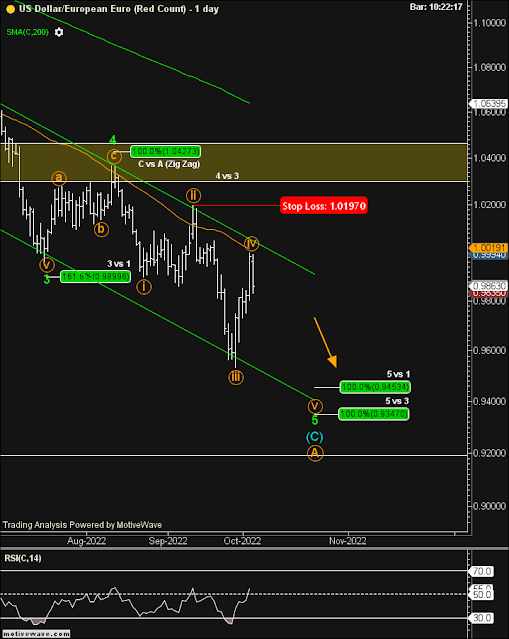Click Aug-2022 on the time axis
Image resolution: width=509 pixels, height=639 pixels.
click(x=86, y=541)
